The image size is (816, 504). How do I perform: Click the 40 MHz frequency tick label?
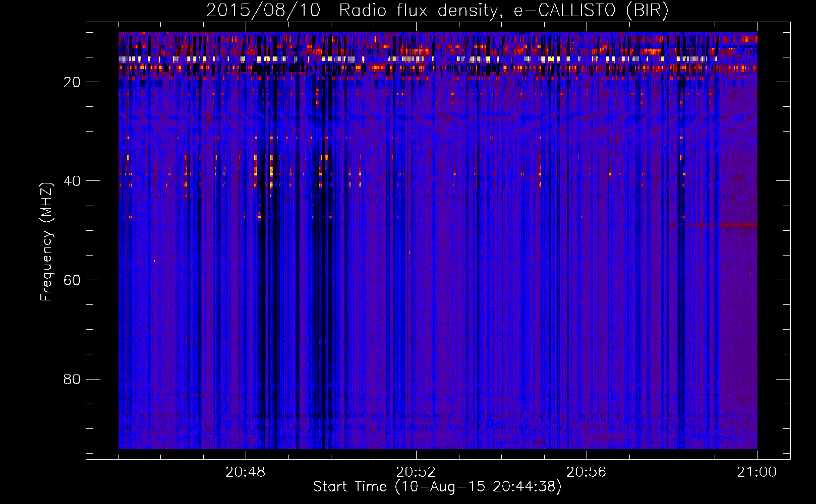coord(73,181)
